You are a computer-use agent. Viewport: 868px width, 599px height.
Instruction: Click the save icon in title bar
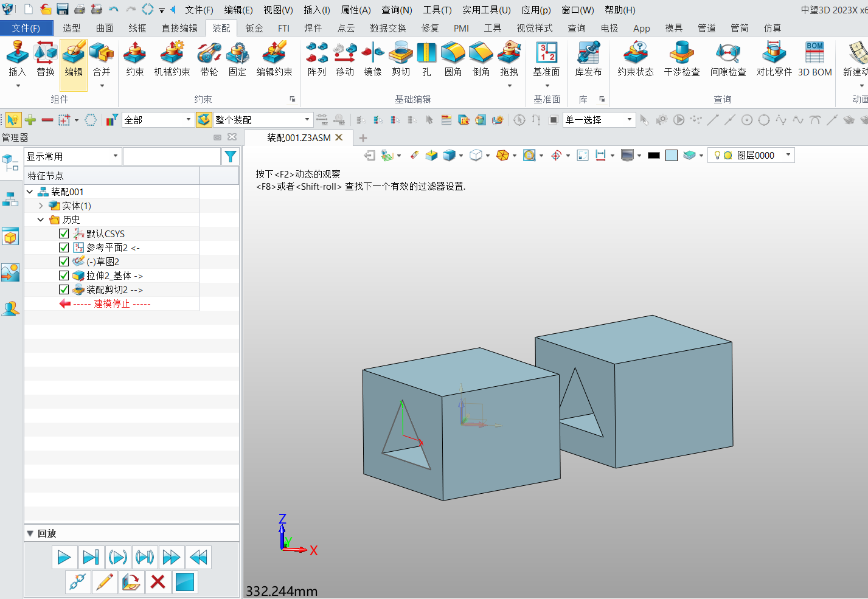(62, 10)
